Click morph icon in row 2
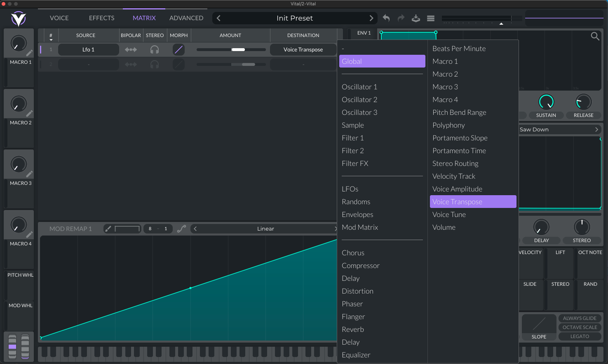This screenshot has height=364, width=608. pyautogui.click(x=178, y=65)
